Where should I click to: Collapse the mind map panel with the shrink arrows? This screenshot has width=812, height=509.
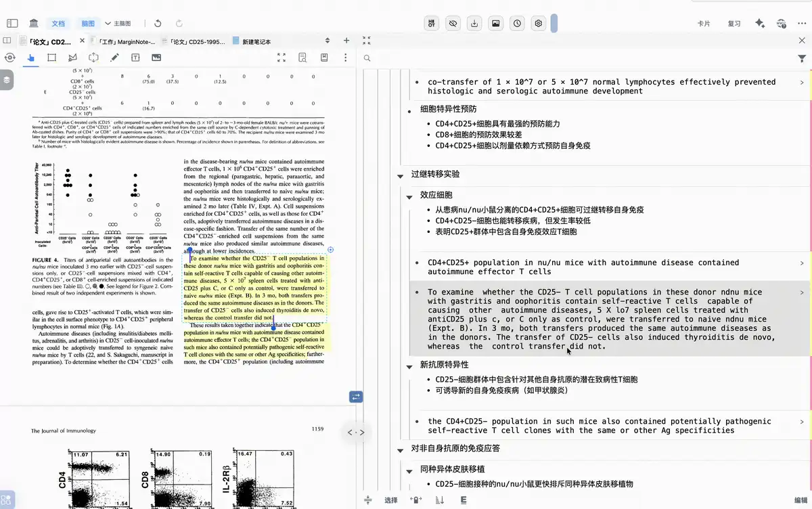[367, 41]
